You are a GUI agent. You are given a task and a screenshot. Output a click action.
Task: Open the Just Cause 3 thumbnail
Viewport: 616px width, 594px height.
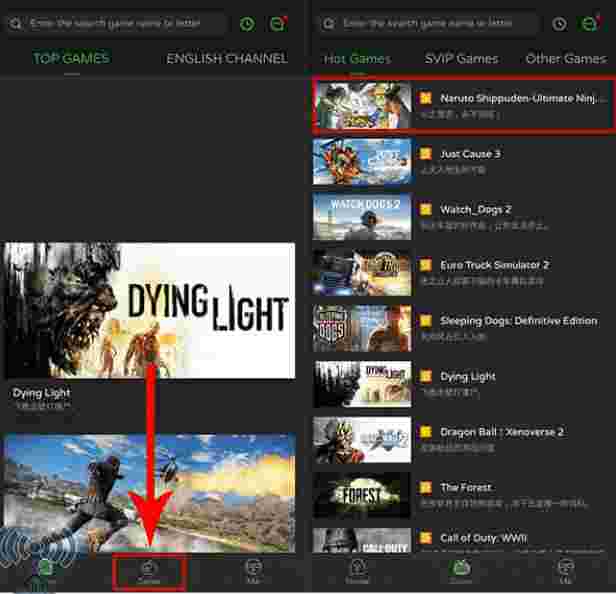pyautogui.click(x=362, y=161)
